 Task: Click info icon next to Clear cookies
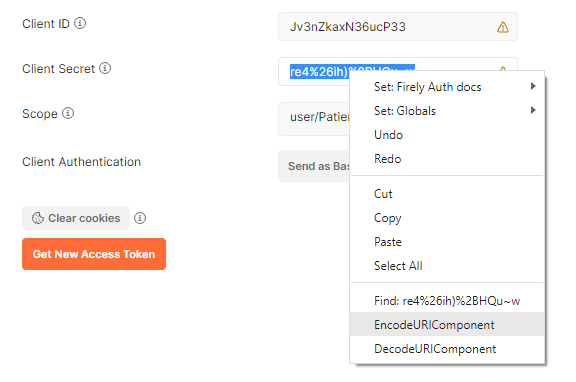click(140, 218)
